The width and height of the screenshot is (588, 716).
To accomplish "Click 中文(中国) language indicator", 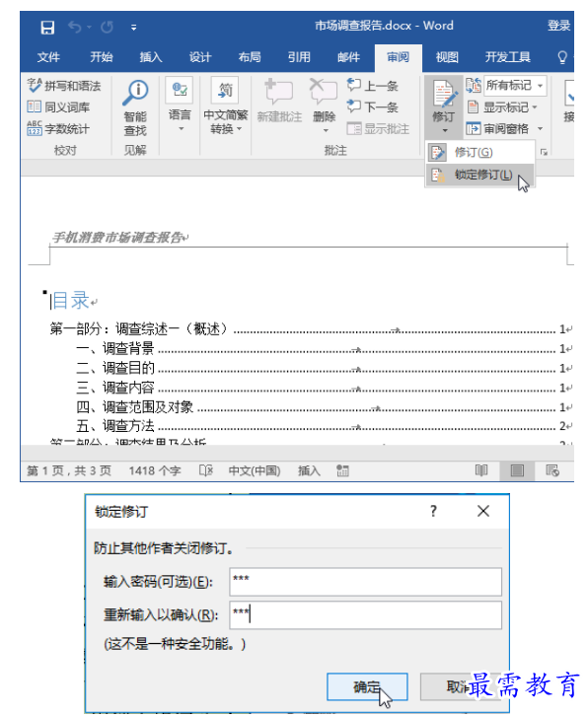I will [x=255, y=470].
